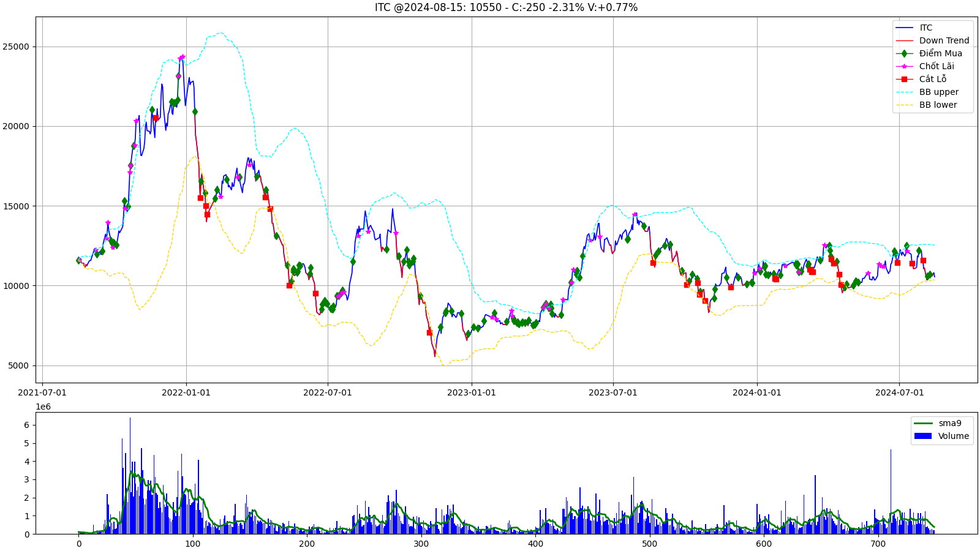Click the chart title starting with ITC @2024-08-15
Screen dimensions: 980x551
[506, 7]
